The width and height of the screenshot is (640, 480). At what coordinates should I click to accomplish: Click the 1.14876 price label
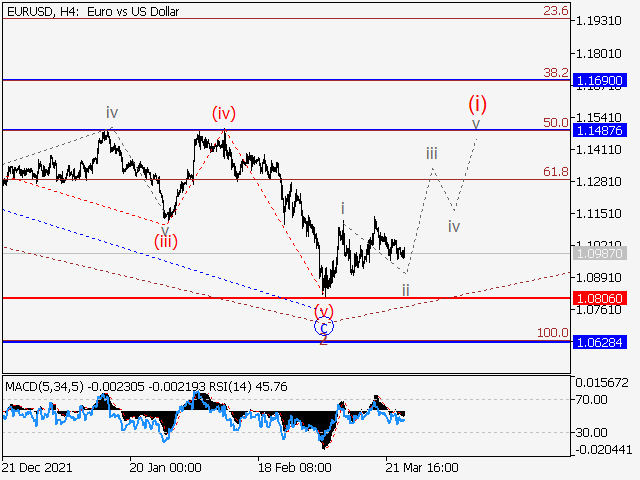[x=600, y=131]
